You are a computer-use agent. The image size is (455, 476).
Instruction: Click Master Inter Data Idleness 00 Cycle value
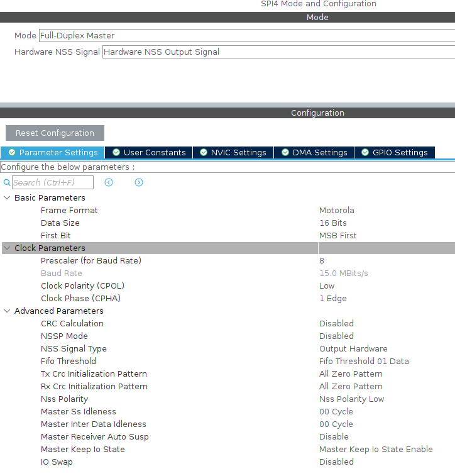point(336,424)
